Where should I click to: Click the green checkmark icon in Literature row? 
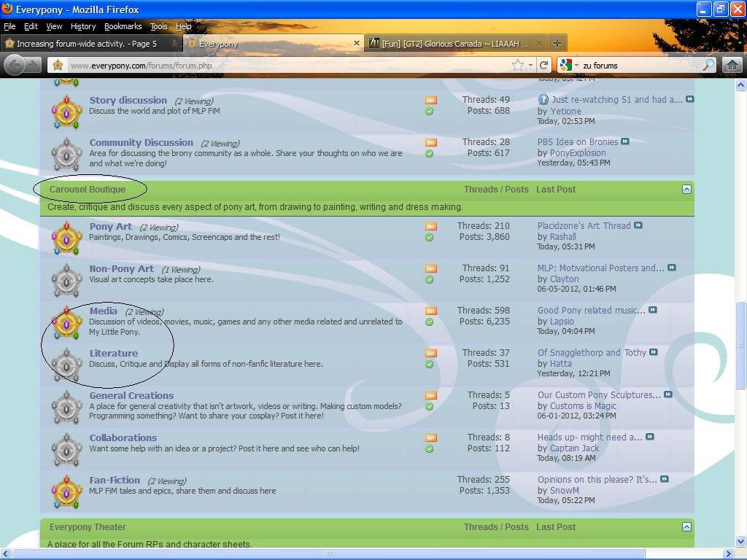point(429,365)
